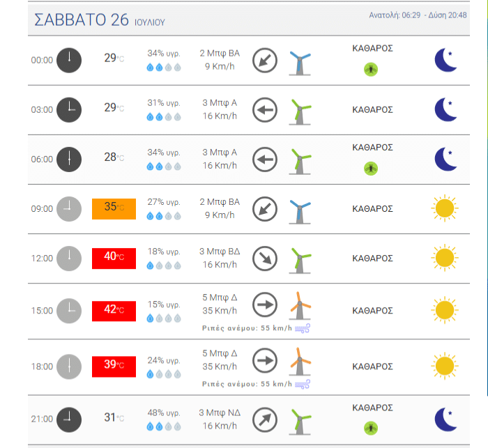The image size is (488, 448).
Task: Click the moon icon in 06:00 row
Action: 445,160
